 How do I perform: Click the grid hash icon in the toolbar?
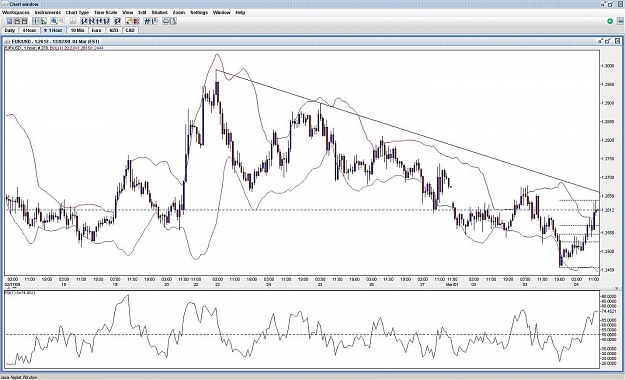click(x=147, y=21)
